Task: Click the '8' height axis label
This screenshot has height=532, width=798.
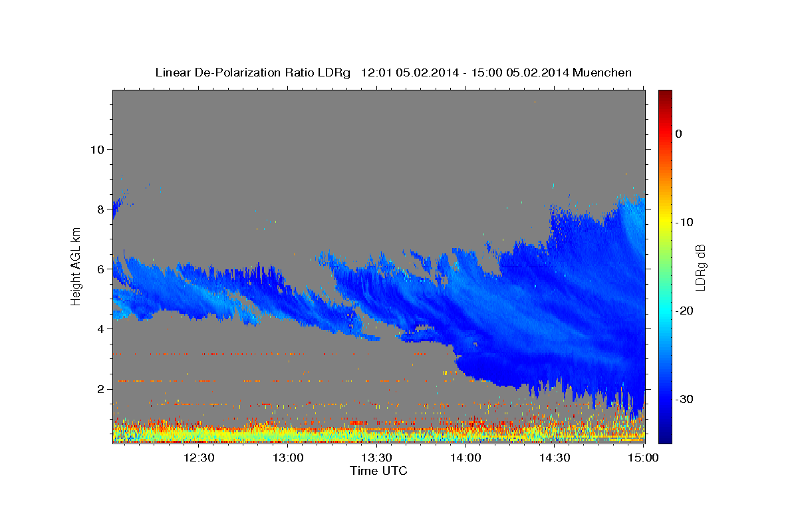Action: pyautogui.click(x=101, y=209)
